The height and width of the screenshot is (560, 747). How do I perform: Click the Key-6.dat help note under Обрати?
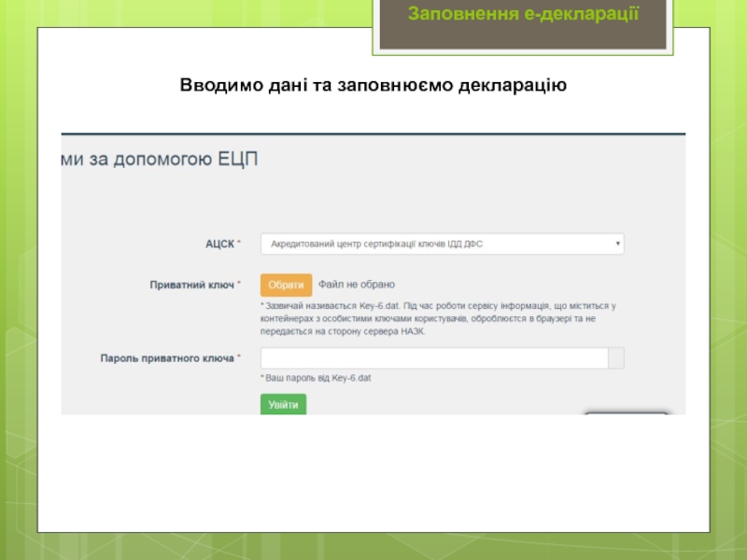(x=439, y=318)
